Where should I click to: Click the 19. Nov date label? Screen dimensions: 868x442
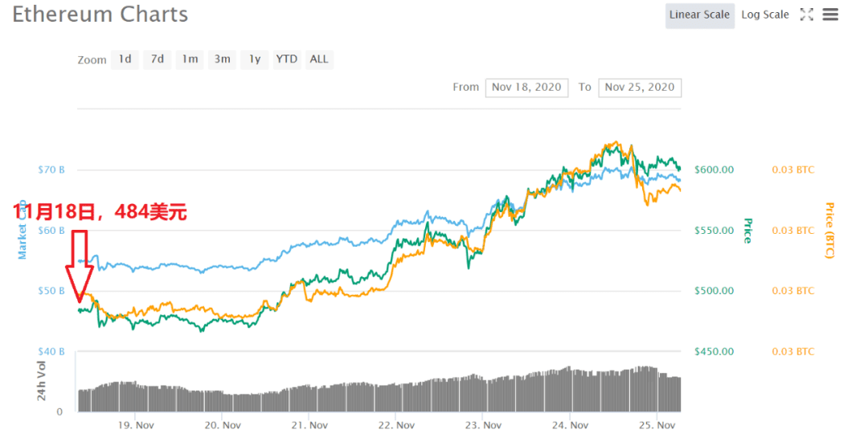(136, 425)
